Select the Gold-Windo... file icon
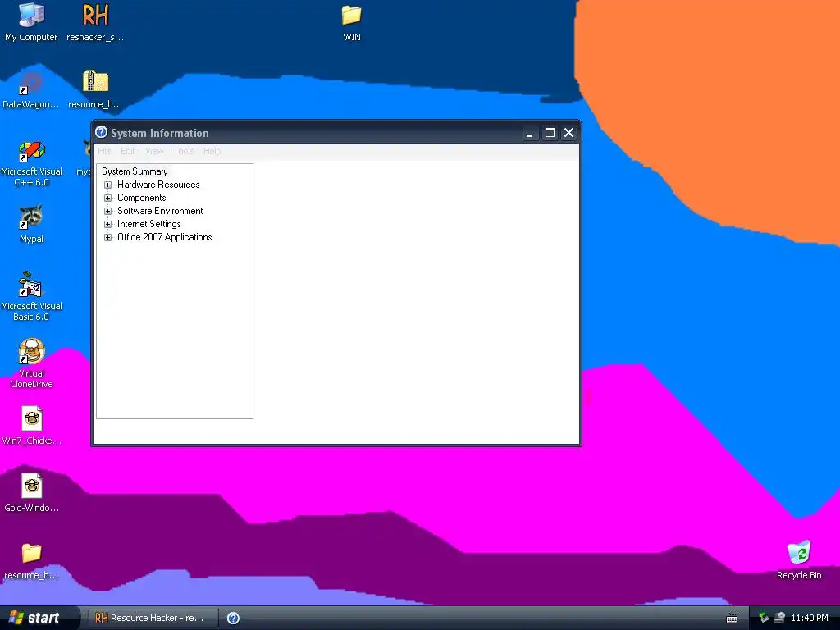This screenshot has height=630, width=840. point(32,486)
